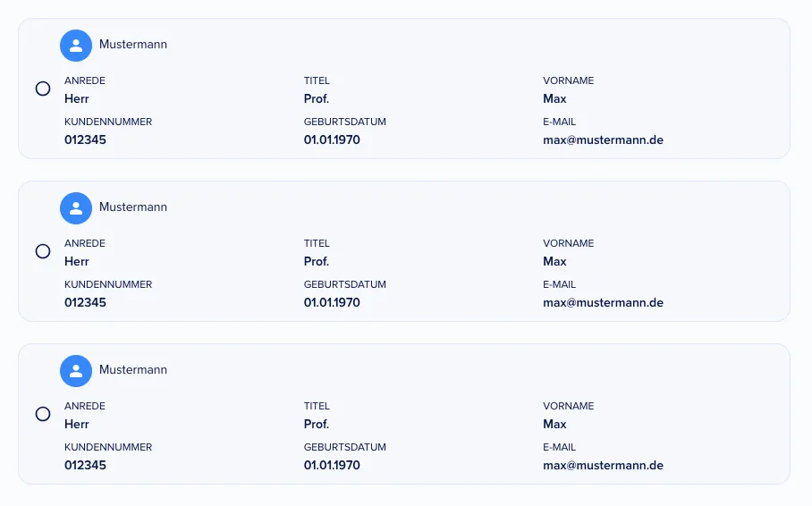
Task: Click the email max@mustermann.de in the first card
Action: coord(603,139)
